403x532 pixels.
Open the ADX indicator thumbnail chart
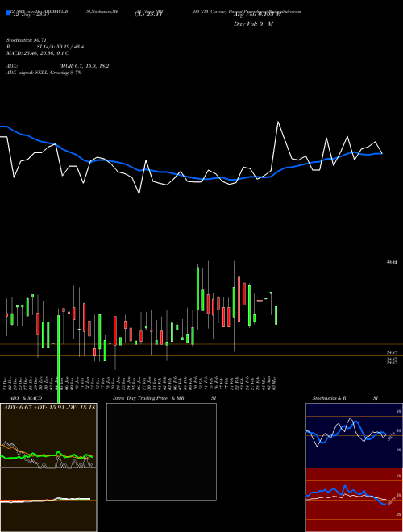pyautogui.click(x=48, y=435)
